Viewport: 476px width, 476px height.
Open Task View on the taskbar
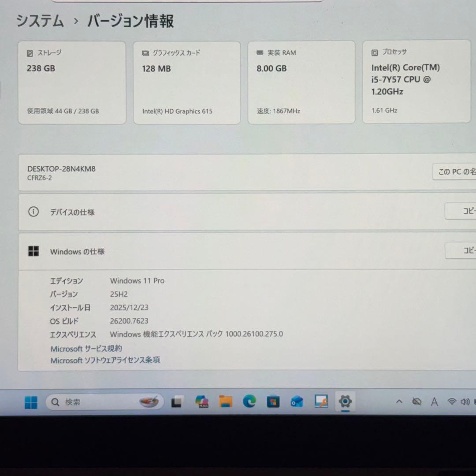pos(177,402)
